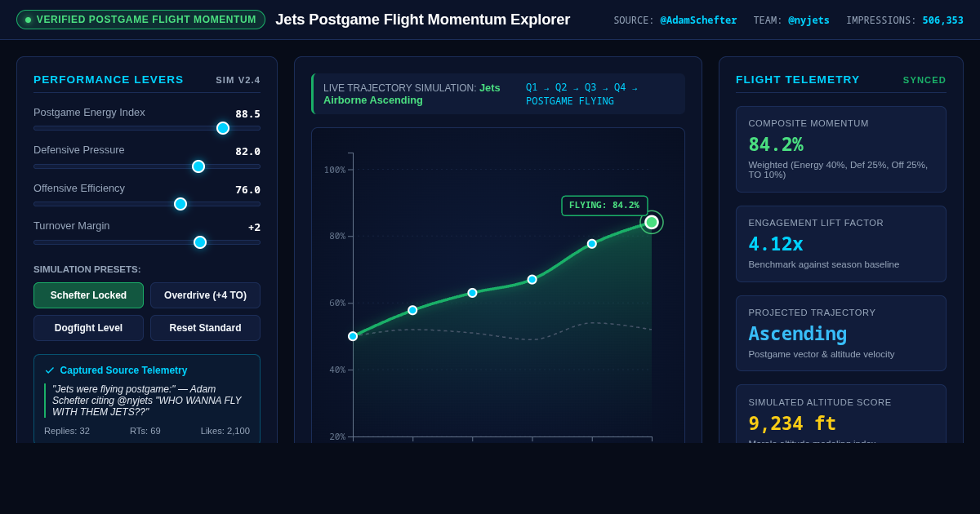980x514 pixels.
Task: Click the Turnover Margin value +2
Action: (254, 228)
